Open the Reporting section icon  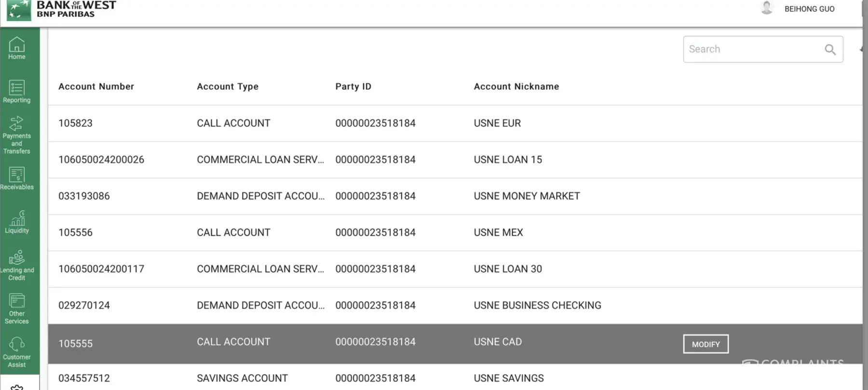(17, 88)
